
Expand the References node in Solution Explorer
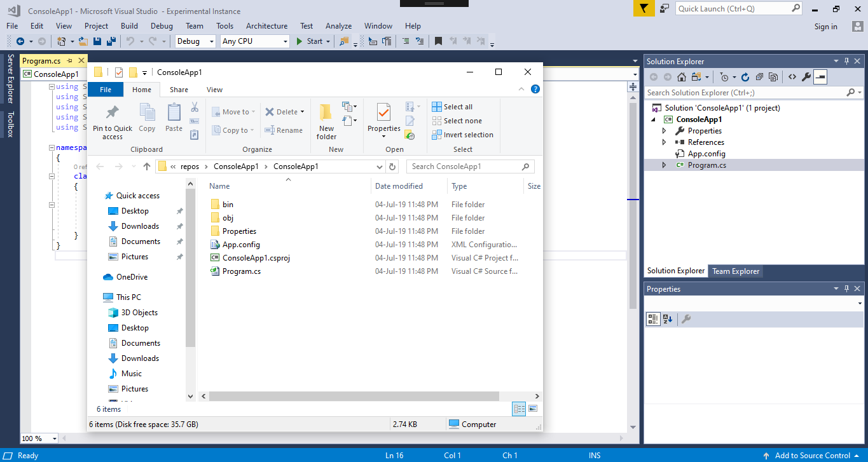tap(664, 142)
